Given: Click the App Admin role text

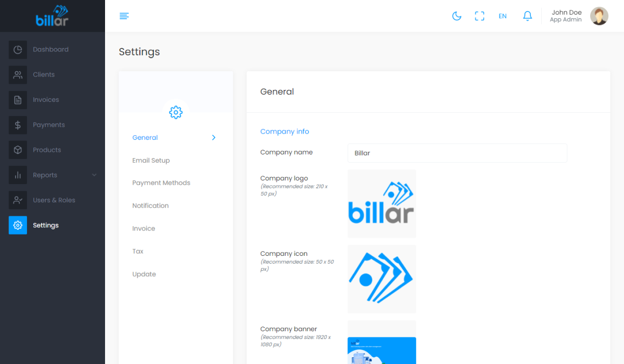Looking at the screenshot, I should (566, 20).
